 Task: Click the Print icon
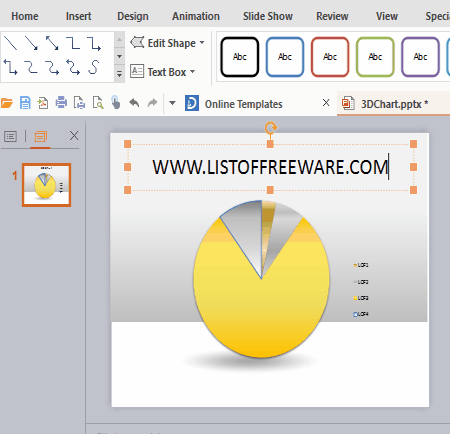pos(61,103)
